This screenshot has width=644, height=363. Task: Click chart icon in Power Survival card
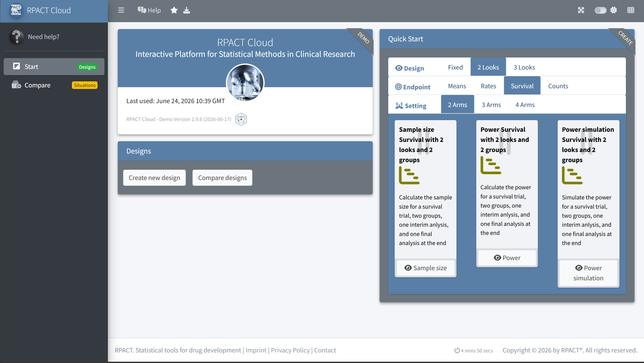[491, 165]
